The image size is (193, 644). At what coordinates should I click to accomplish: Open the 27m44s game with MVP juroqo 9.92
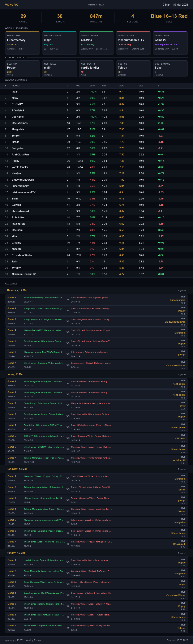(x=96, y=354)
